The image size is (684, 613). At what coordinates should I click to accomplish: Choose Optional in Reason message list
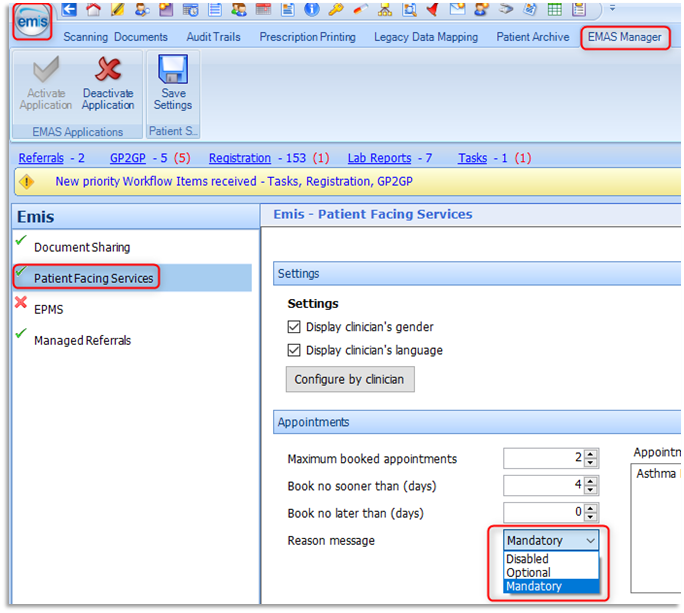551,572
